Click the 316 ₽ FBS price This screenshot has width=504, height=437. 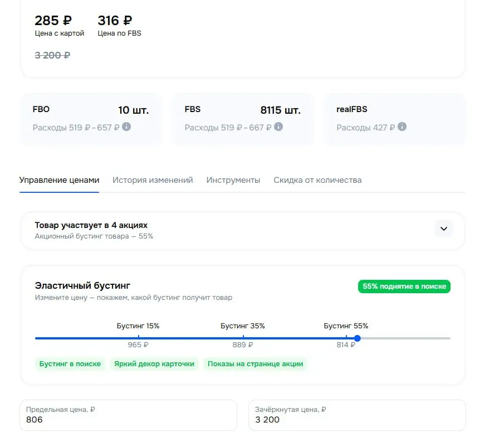pyautogui.click(x=115, y=21)
